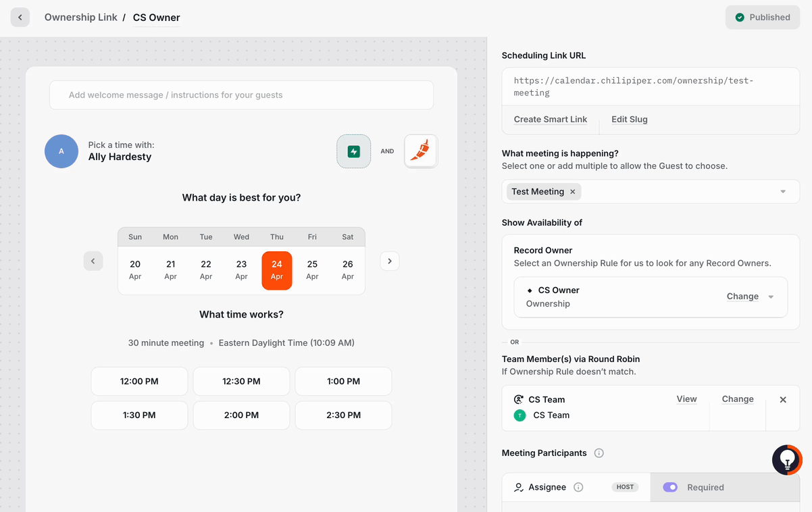
Task: View the CS Team details
Action: [x=686, y=399]
